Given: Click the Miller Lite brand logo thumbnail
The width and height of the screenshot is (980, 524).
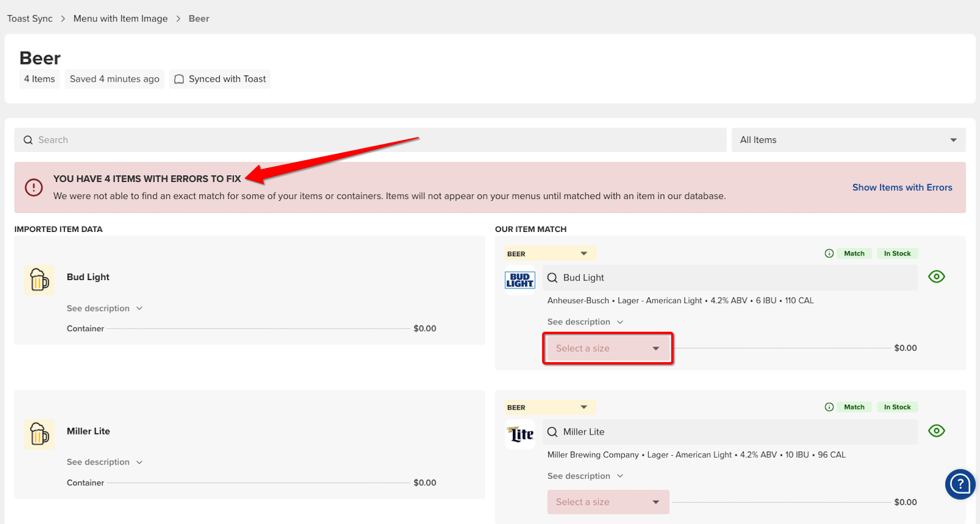Looking at the screenshot, I should coord(520,435).
